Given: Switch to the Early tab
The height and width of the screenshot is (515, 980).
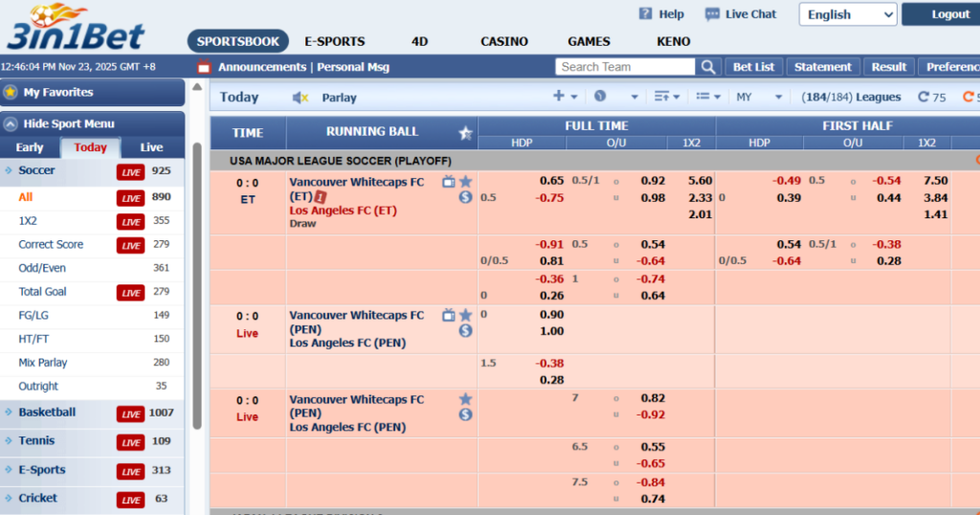Looking at the screenshot, I should (x=30, y=147).
